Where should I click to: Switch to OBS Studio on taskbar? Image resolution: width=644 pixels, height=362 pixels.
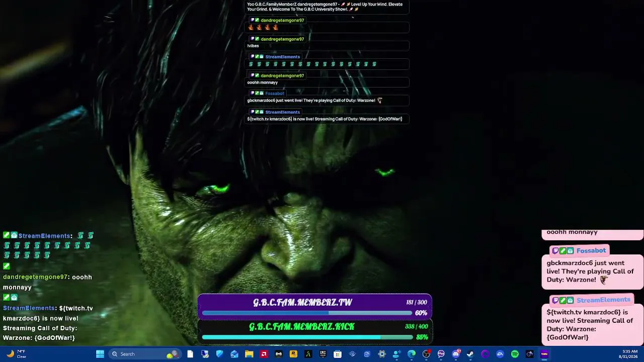pyautogui.click(x=426, y=354)
